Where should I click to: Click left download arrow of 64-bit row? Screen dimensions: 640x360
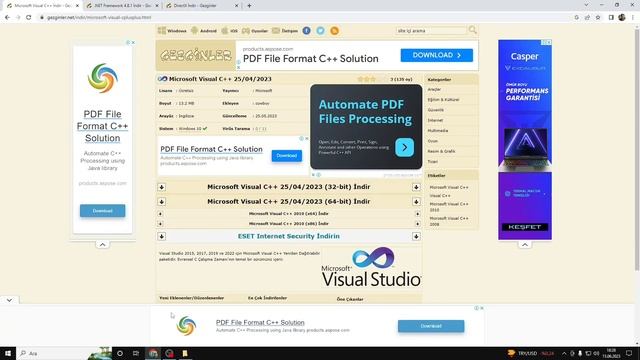tap(162, 202)
